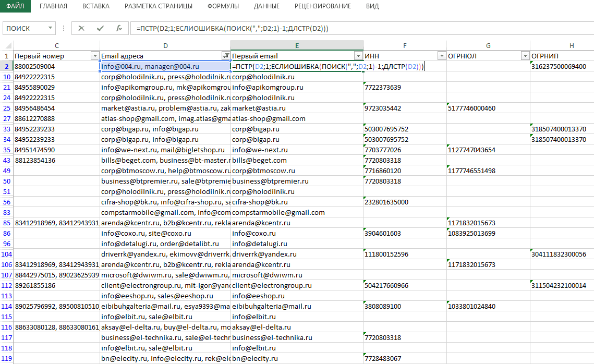Select column G header
Viewport: 594px width, 364px height.
[488, 46]
